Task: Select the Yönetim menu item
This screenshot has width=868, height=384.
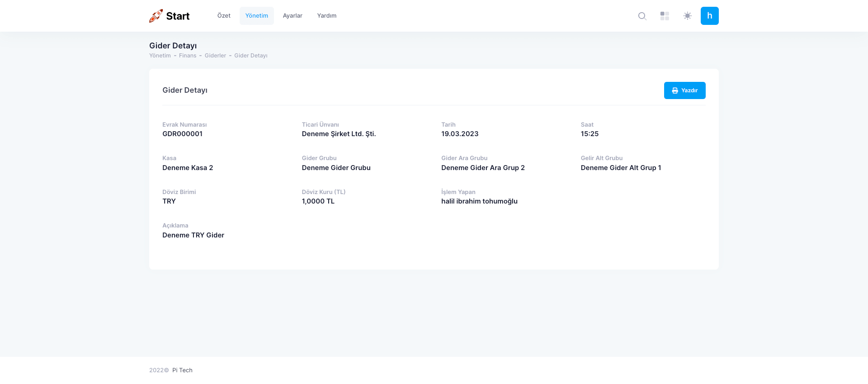Action: point(256,16)
